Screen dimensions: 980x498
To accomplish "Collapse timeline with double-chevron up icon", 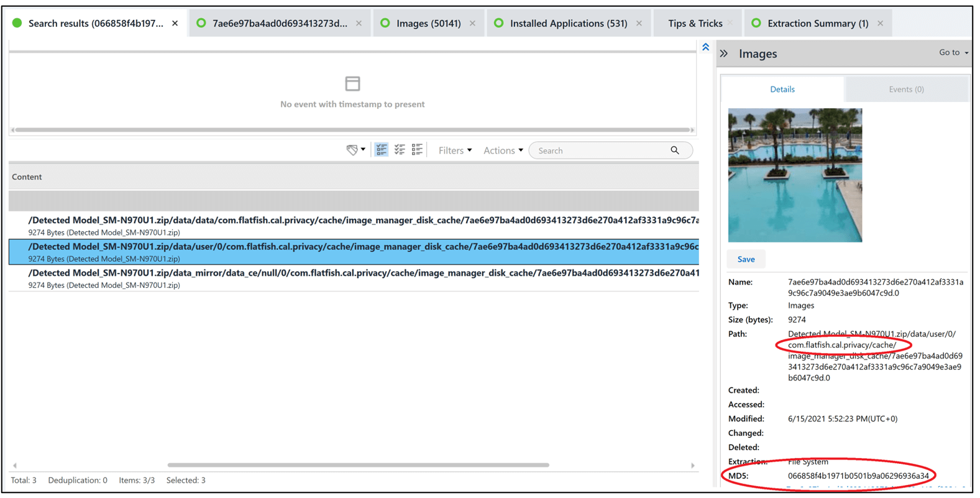I will 705,47.
